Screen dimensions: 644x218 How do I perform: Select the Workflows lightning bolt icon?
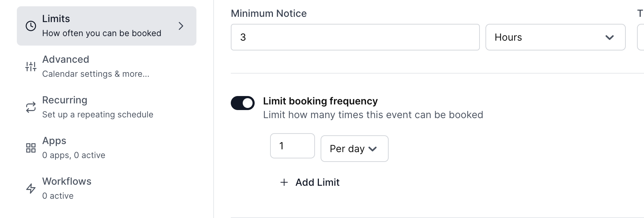pyautogui.click(x=30, y=188)
